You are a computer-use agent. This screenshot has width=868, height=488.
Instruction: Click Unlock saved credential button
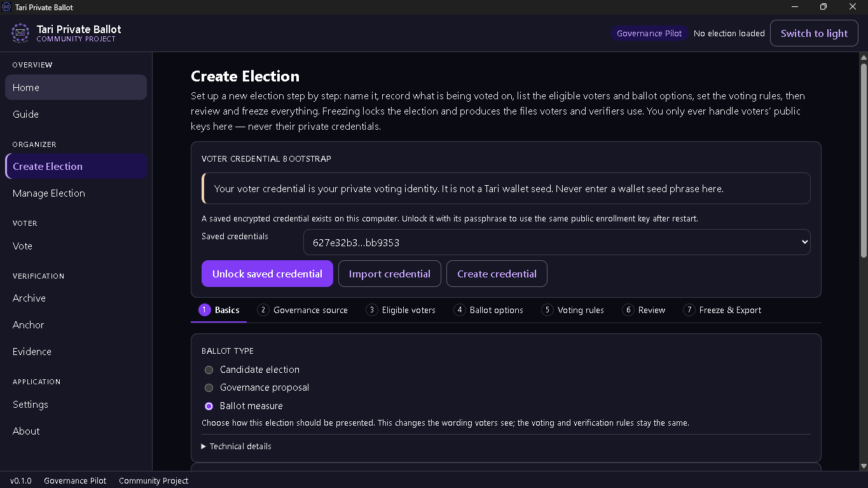[267, 274]
